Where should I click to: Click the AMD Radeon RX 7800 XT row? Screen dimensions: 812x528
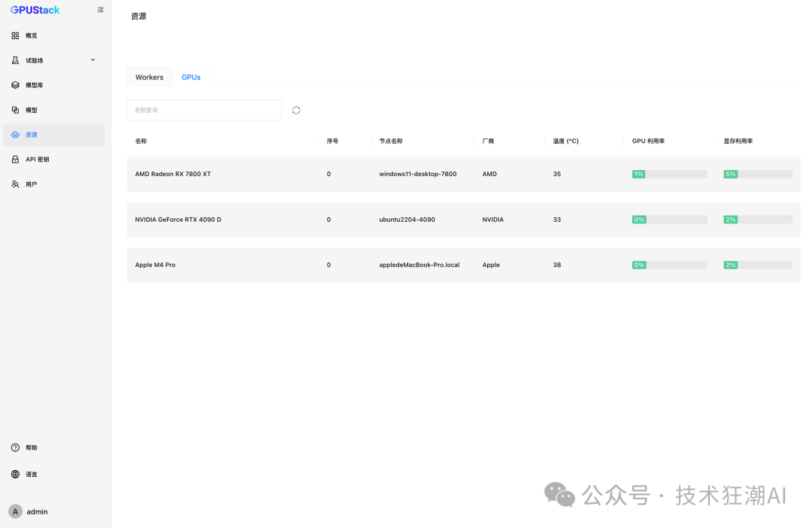(x=463, y=174)
